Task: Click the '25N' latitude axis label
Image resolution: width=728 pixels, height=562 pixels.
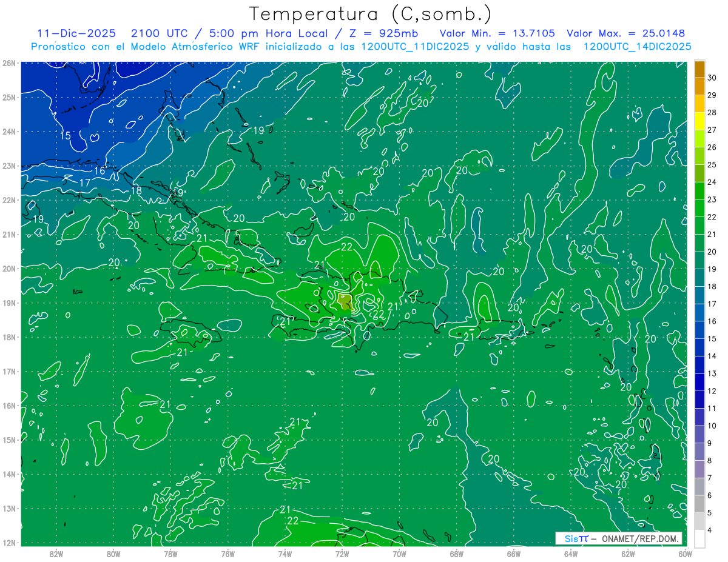Action: 8,97
